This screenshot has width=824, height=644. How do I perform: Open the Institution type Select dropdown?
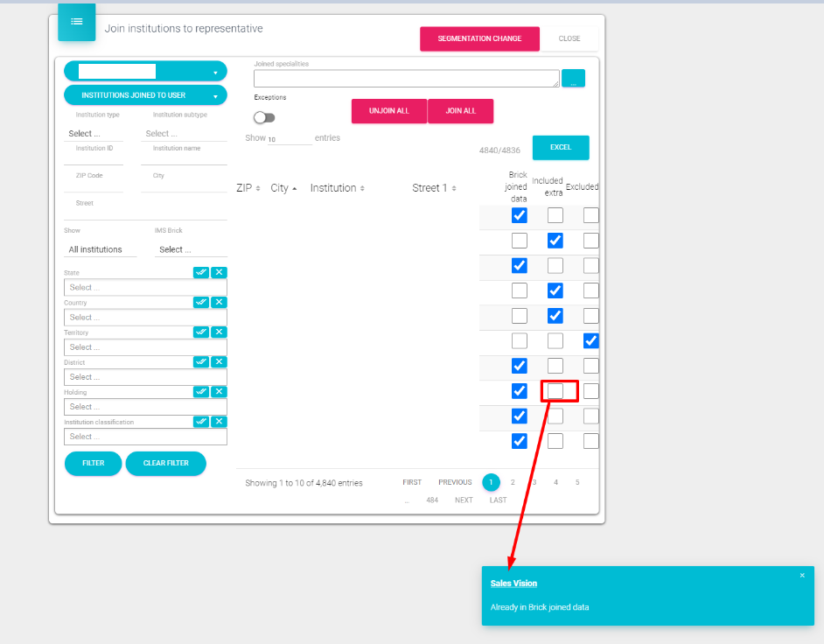[94, 134]
